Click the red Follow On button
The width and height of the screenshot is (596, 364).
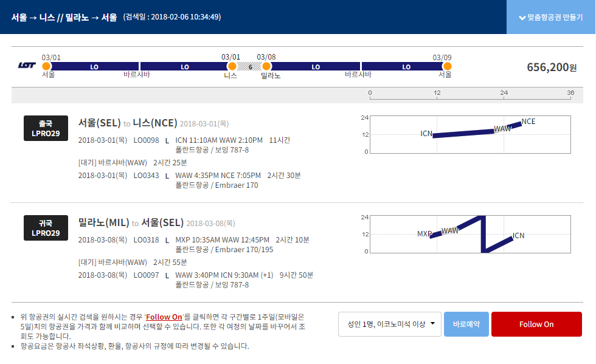point(536,324)
